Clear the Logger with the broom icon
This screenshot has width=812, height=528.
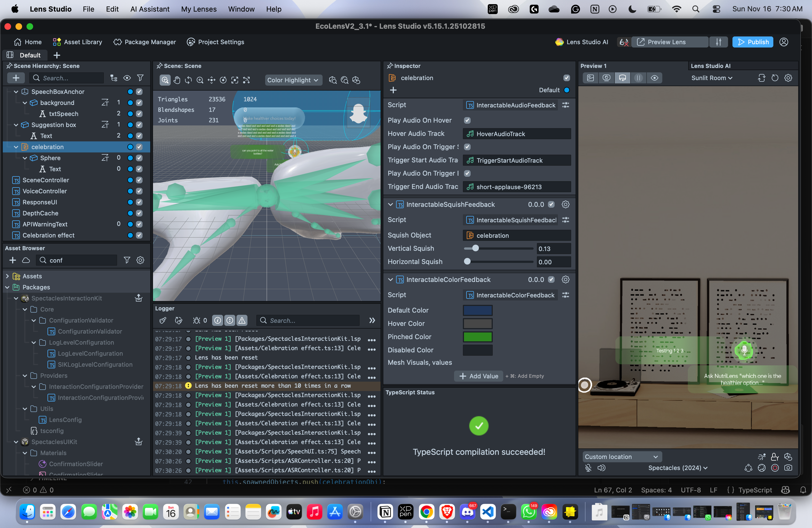click(163, 320)
